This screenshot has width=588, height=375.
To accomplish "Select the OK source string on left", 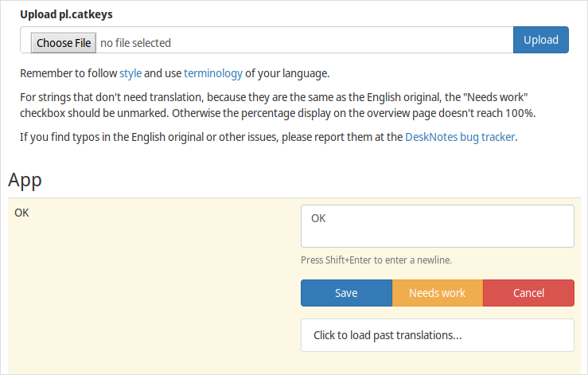I will pos(21,213).
